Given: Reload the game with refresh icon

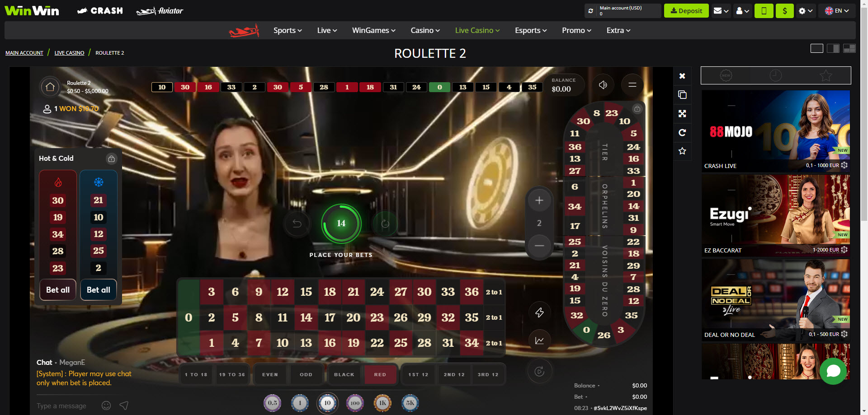Looking at the screenshot, I should 682,132.
